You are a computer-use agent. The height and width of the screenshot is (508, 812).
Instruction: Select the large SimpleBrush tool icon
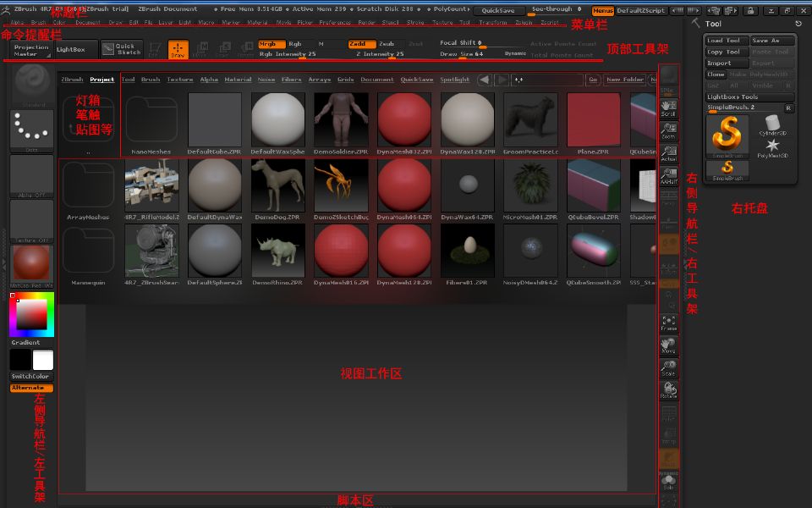pos(727,136)
